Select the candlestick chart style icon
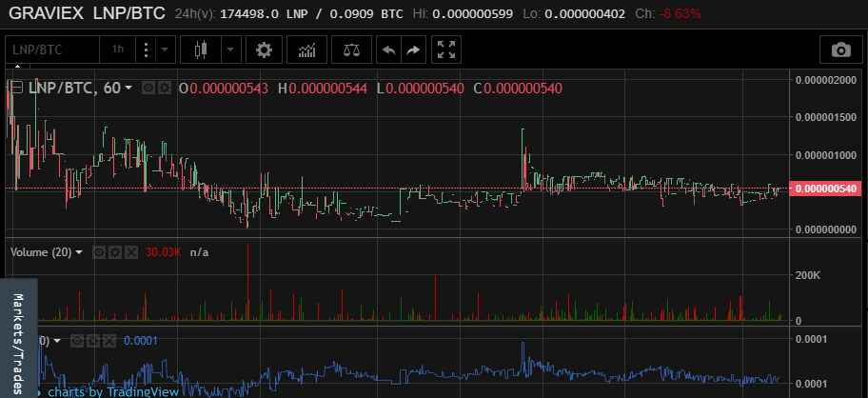The width and height of the screenshot is (868, 398). pyautogui.click(x=200, y=50)
